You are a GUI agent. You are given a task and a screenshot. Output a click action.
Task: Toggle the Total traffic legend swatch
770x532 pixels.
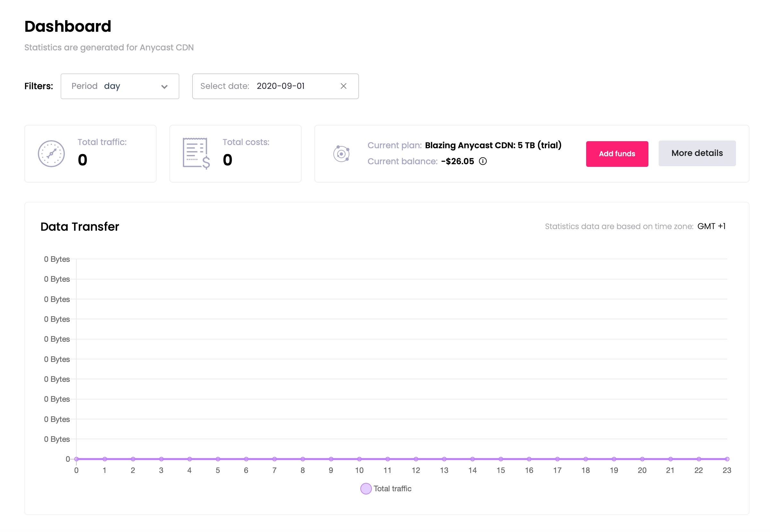point(366,488)
